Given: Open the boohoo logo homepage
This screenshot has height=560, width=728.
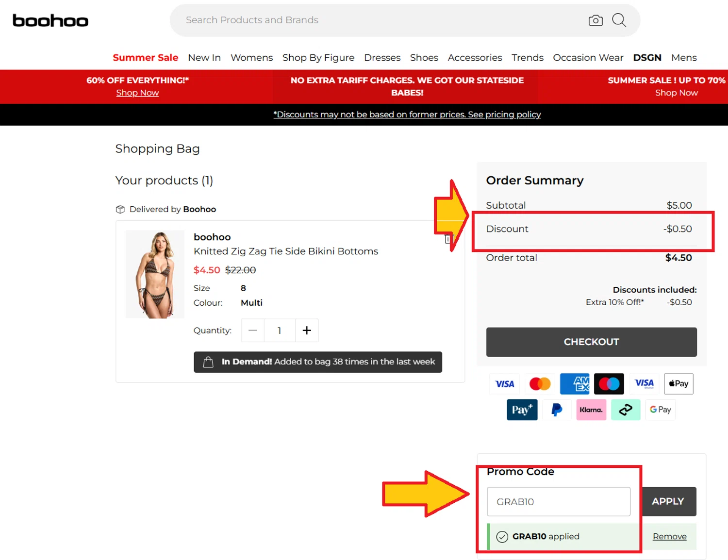Looking at the screenshot, I should (50, 20).
